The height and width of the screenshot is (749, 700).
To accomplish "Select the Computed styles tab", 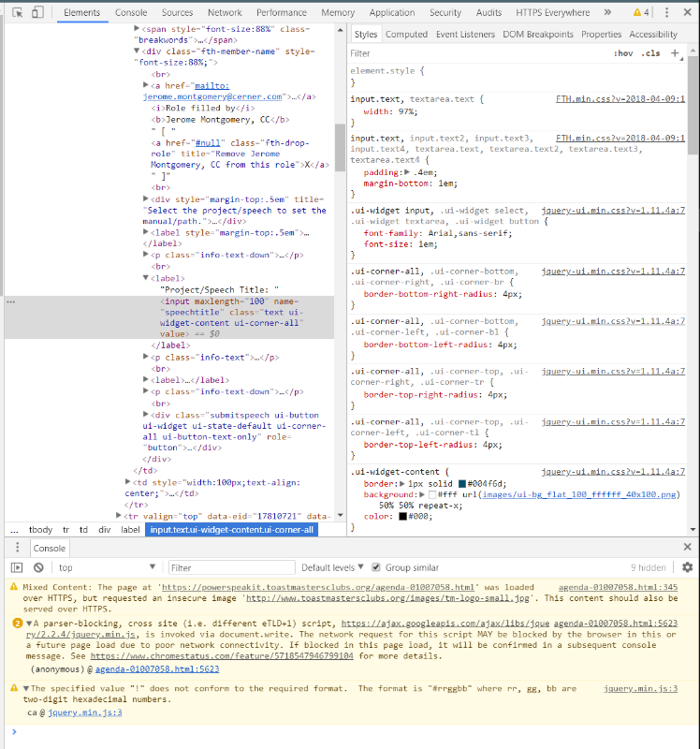I will point(406,35).
